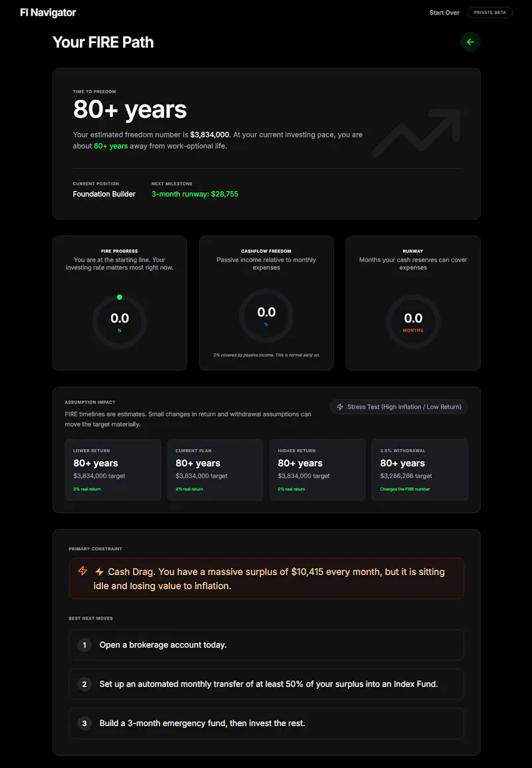The image size is (532, 768).
Task: Click the '3% real return' label
Action: click(87, 489)
